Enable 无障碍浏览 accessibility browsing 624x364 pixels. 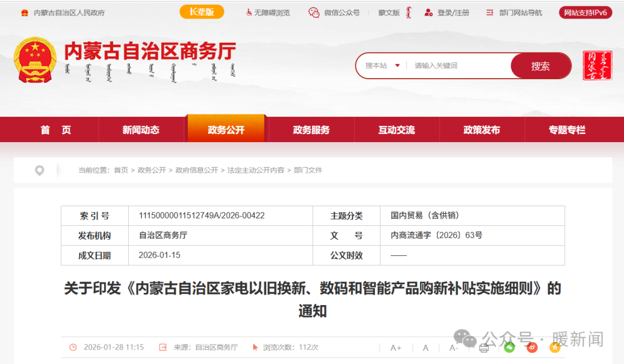268,13
